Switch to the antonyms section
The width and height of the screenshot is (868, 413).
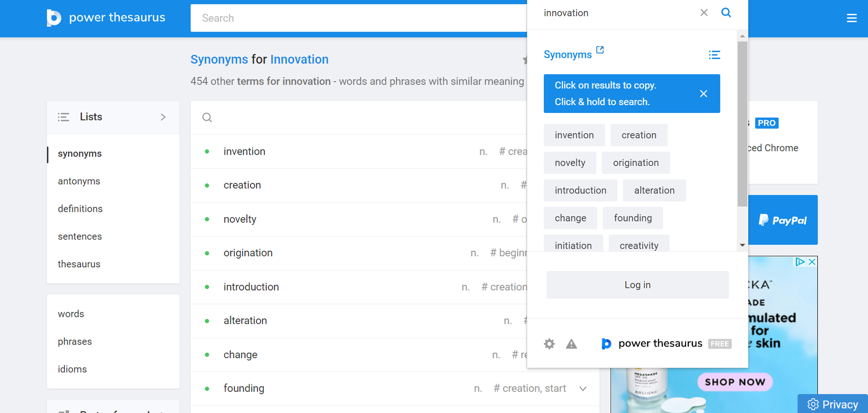(79, 181)
